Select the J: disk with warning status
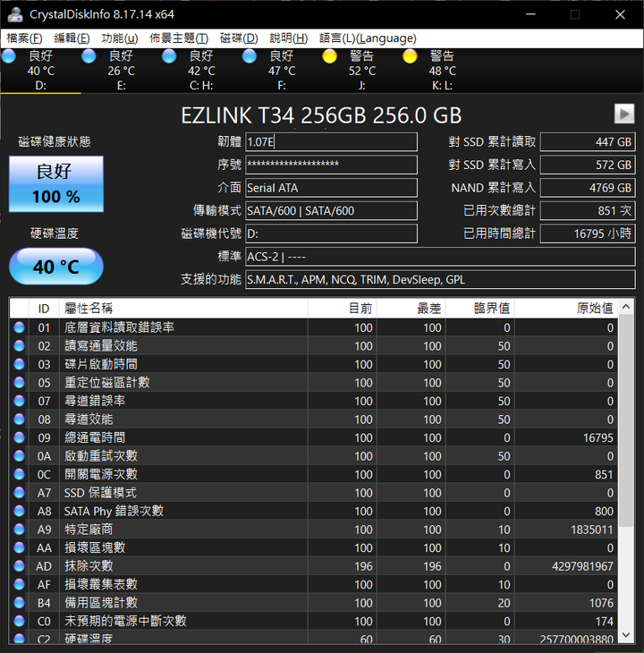Image resolution: width=644 pixels, height=653 pixels. (362, 71)
